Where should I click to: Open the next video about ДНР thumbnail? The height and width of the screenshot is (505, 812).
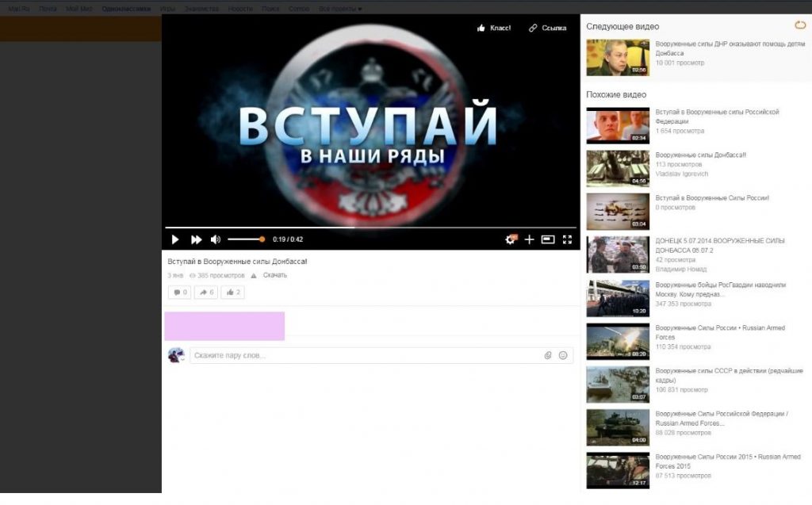[x=618, y=58]
